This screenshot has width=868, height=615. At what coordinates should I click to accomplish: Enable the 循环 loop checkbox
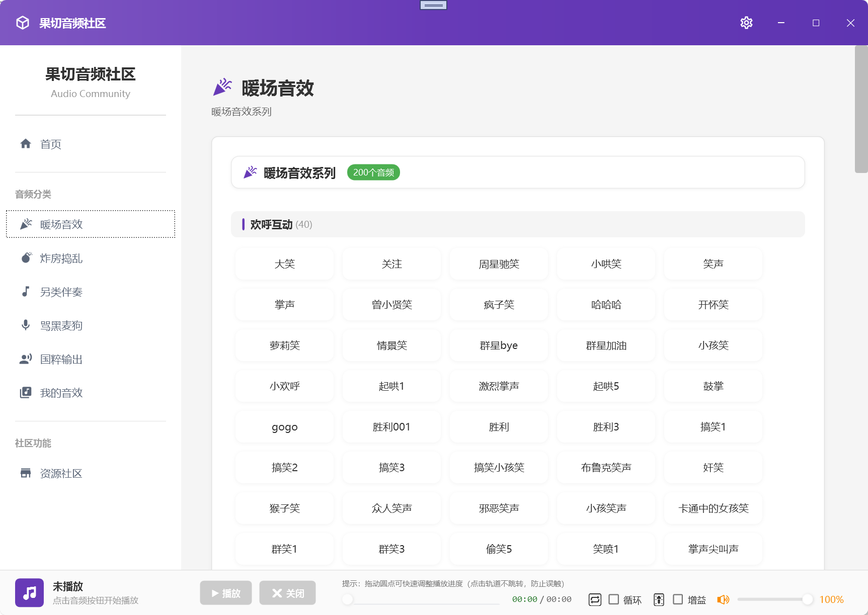coord(613,599)
